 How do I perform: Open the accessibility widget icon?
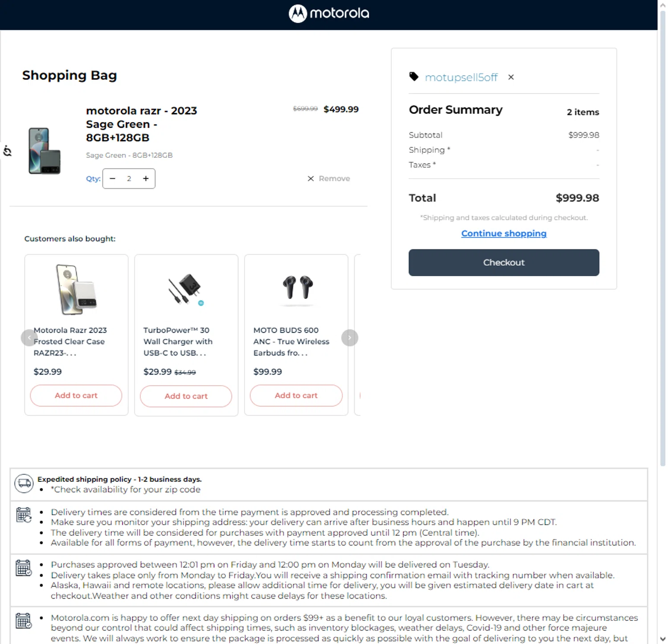tap(7, 151)
